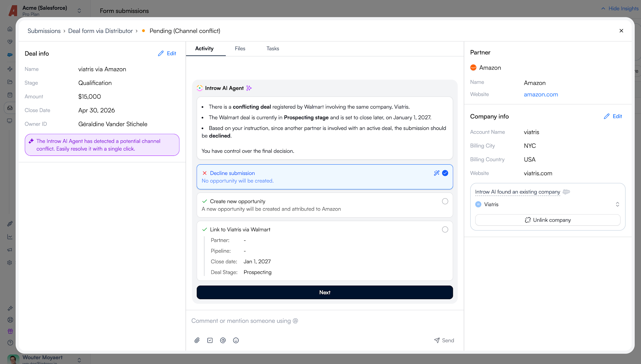Focus the comment input field
Screen dimensions: 641x364
point(325,321)
